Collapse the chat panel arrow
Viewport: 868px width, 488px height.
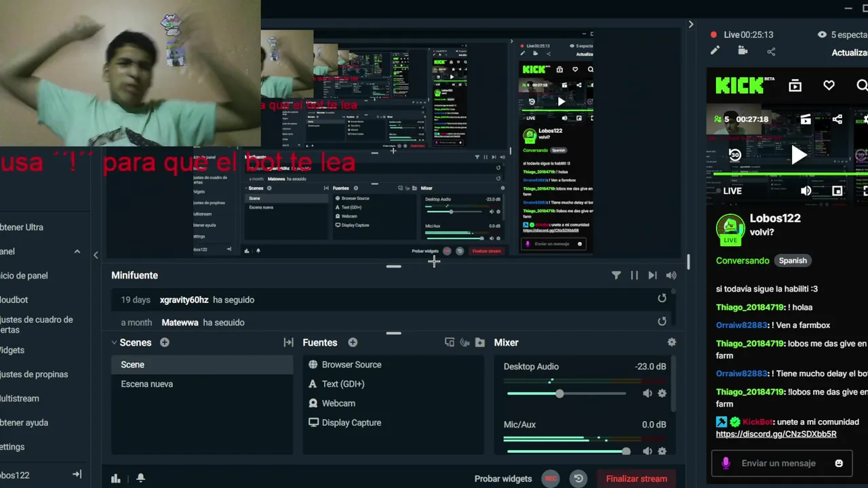(690, 24)
